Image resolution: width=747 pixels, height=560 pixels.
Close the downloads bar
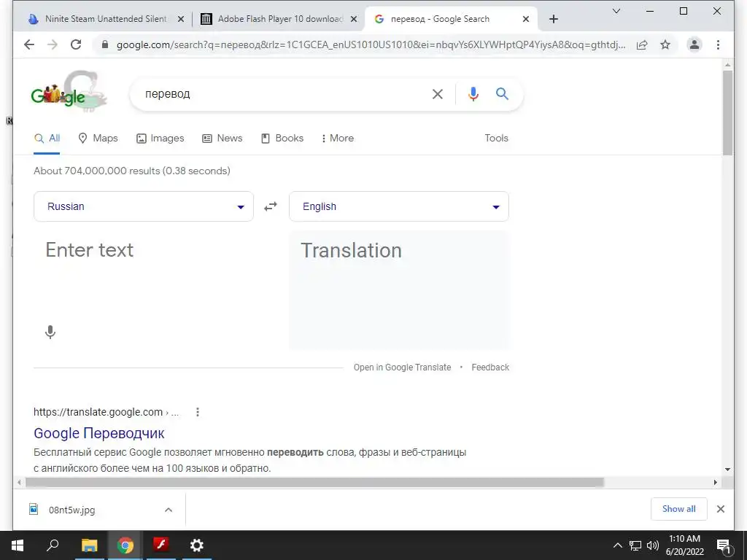(720, 509)
